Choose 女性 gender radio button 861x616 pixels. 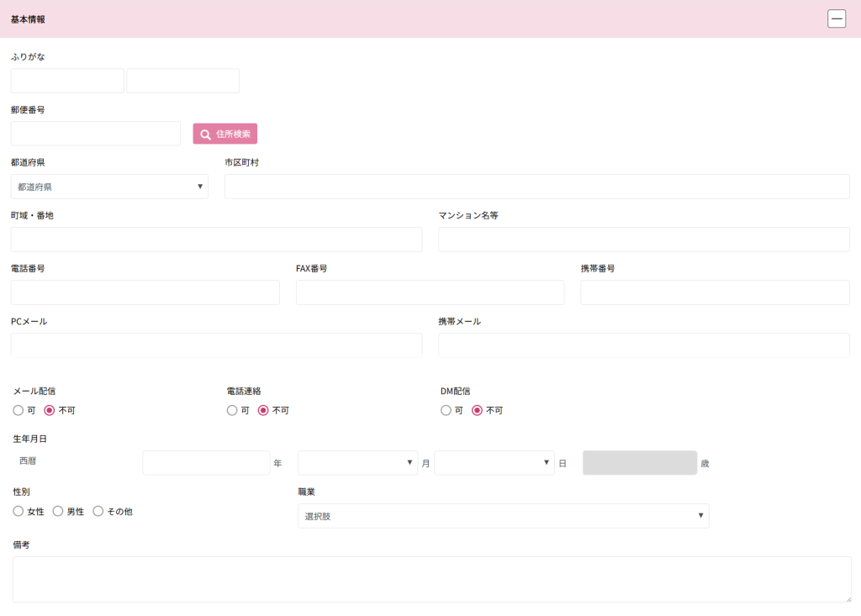pos(18,511)
